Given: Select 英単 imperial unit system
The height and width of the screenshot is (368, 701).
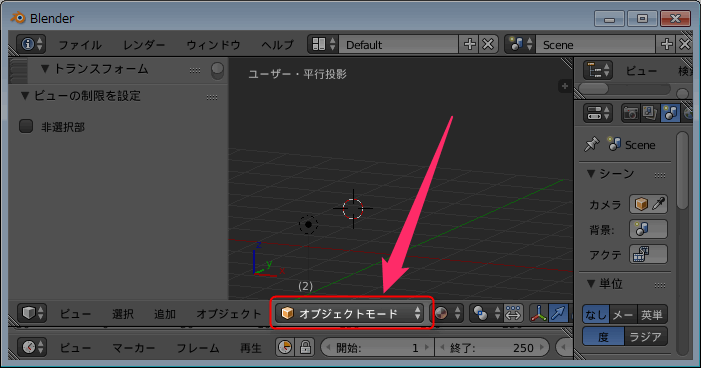Looking at the screenshot, I should pyautogui.click(x=652, y=315).
